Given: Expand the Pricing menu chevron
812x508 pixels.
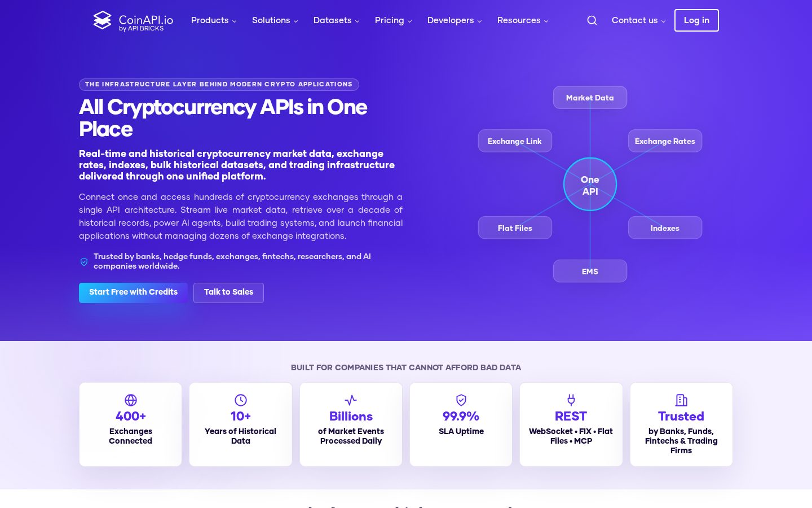Looking at the screenshot, I should 409,21.
